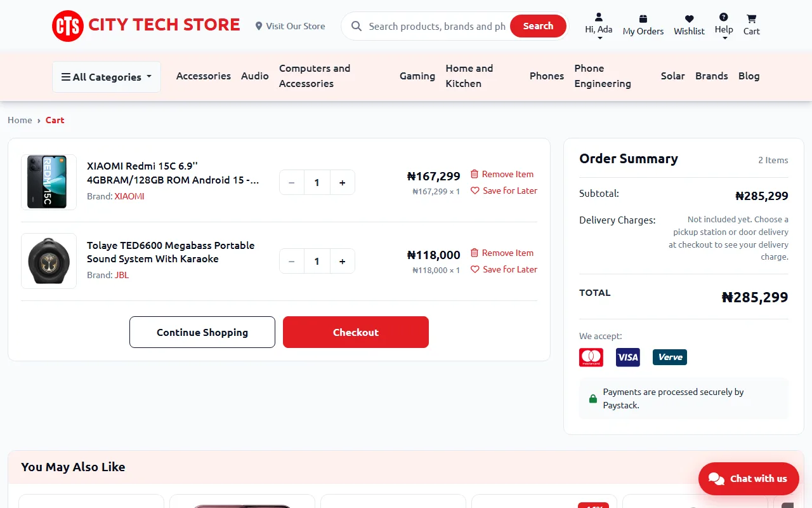Open the Brands page
Image resolution: width=812 pixels, height=508 pixels.
[712, 76]
